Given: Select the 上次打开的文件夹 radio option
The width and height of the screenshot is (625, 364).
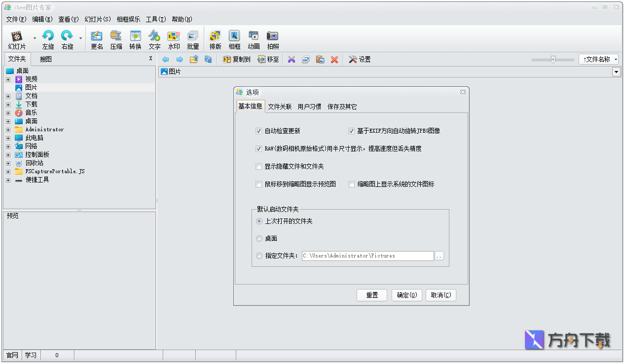Looking at the screenshot, I should [259, 221].
